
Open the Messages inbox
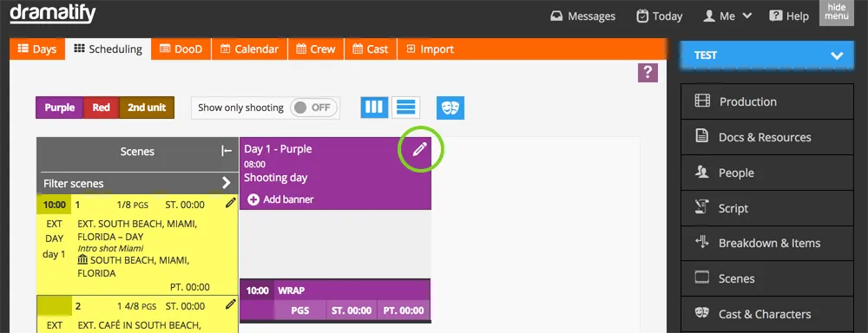[583, 16]
